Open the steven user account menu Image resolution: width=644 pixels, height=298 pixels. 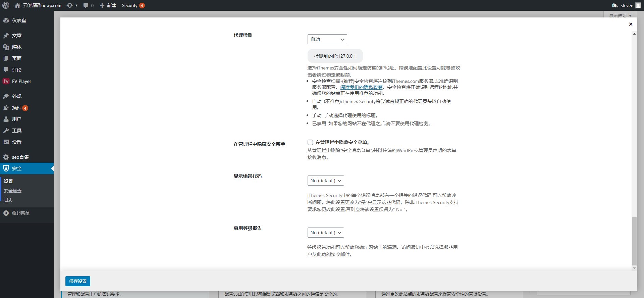(627, 5)
